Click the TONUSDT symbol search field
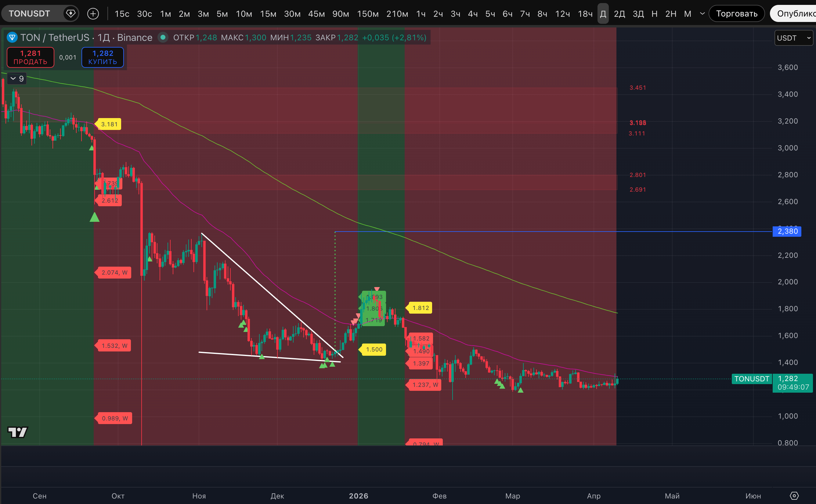This screenshot has width=816, height=504. coord(30,14)
